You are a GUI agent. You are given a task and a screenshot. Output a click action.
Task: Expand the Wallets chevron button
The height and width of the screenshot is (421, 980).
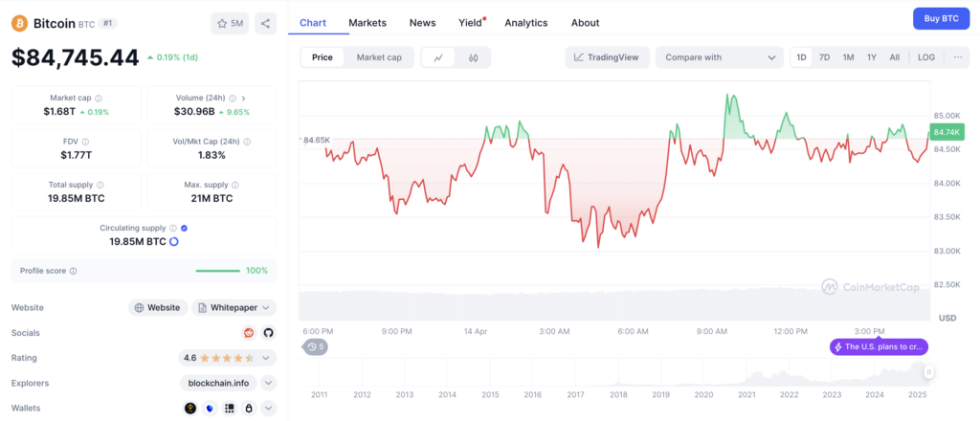268,408
